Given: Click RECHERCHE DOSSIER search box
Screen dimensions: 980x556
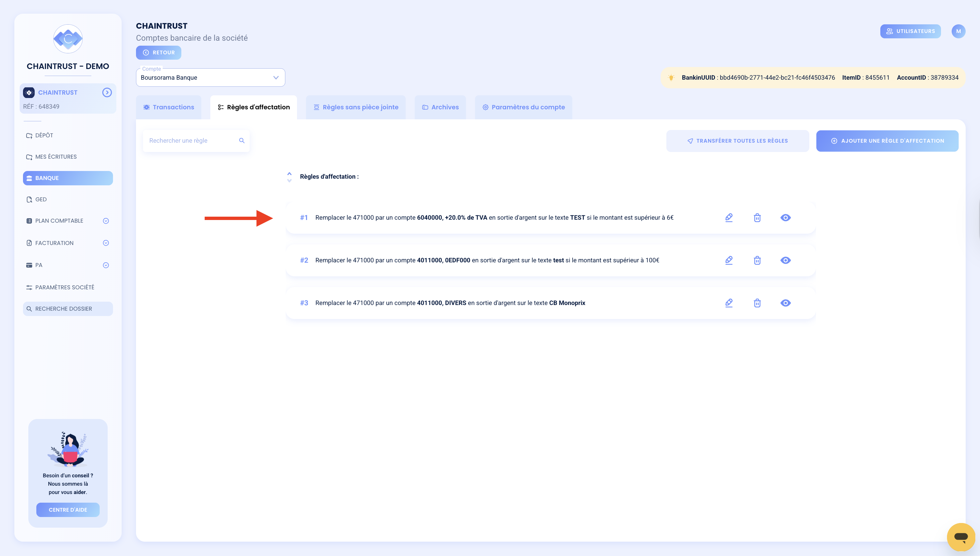Looking at the screenshot, I should 68,309.
